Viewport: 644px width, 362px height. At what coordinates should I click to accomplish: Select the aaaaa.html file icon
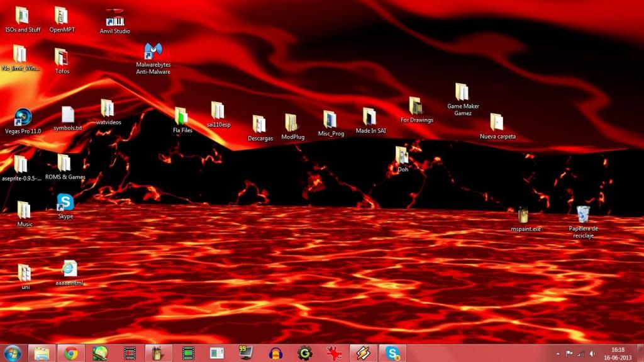click(x=69, y=269)
